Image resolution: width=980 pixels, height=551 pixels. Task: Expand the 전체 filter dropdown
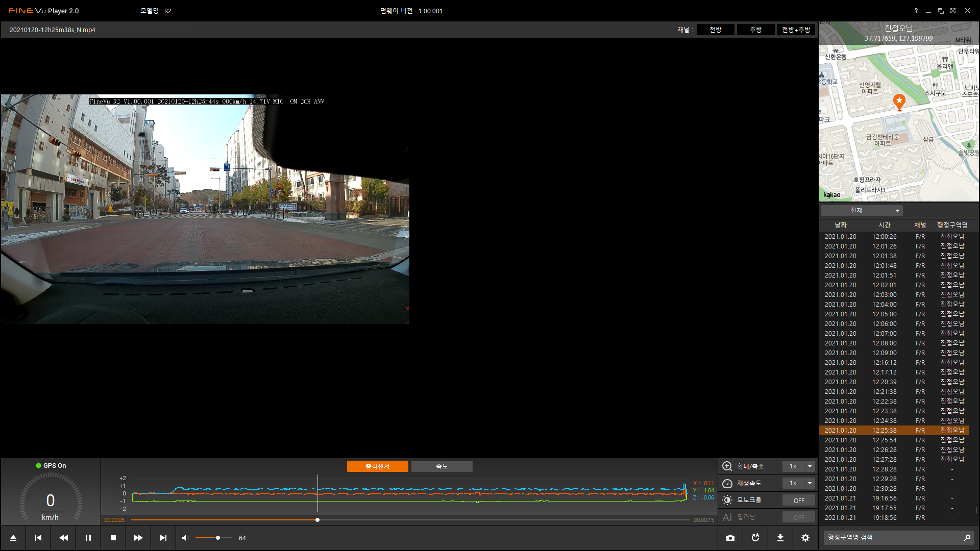click(897, 211)
